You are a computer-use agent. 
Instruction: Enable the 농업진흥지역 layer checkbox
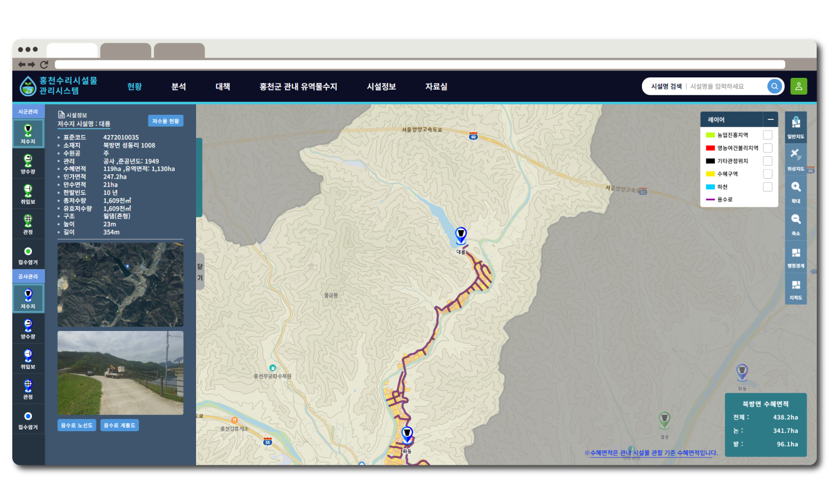767,135
